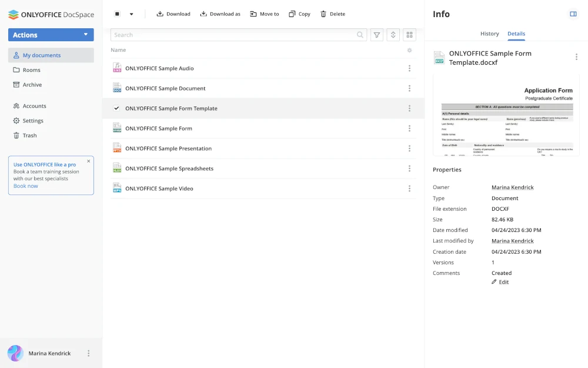Open ONLYOFFICE Sample Audio file
Screen dimensions: 588x368
(x=159, y=68)
